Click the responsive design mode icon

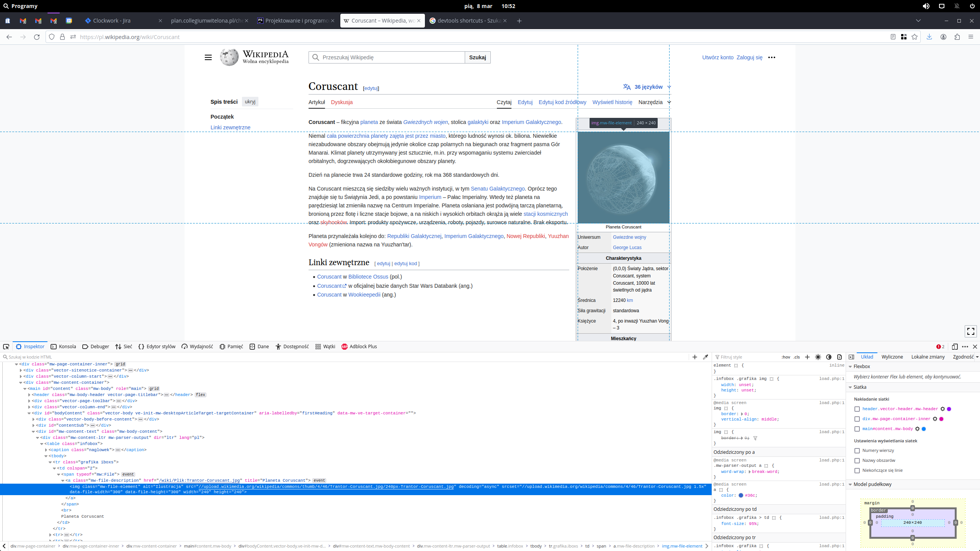coord(955,347)
